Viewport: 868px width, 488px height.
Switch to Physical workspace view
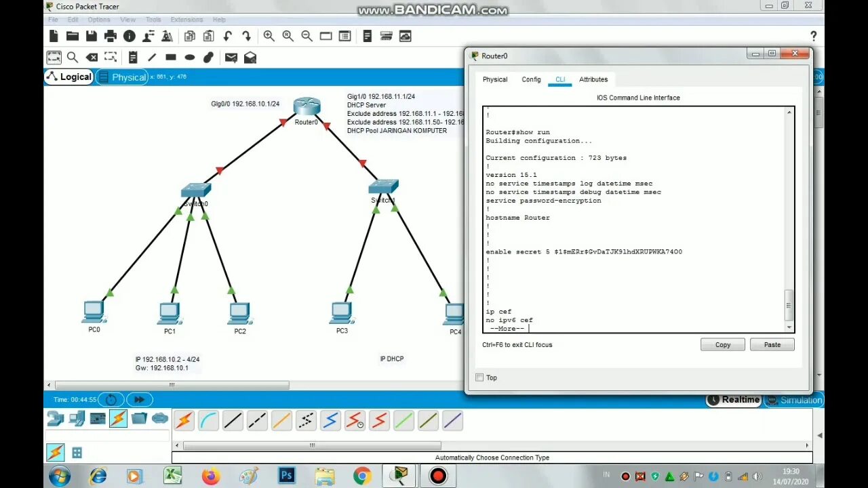click(x=123, y=77)
